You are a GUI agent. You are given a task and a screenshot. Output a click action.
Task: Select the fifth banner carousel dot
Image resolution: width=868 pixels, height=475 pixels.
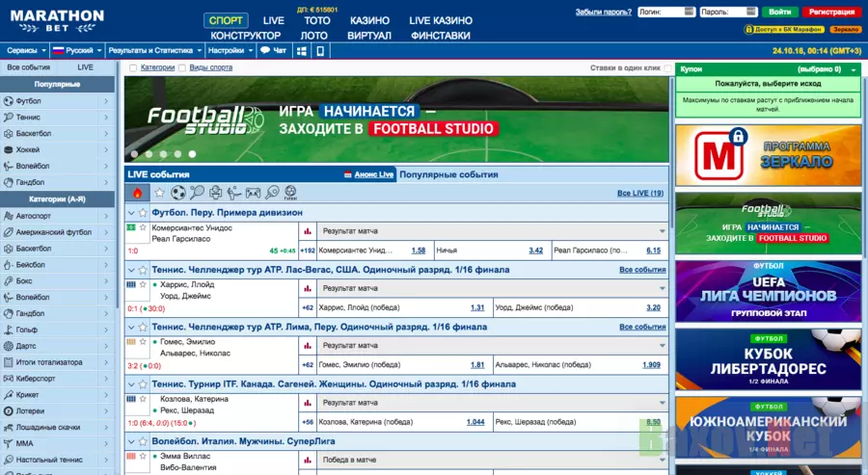tap(192, 154)
